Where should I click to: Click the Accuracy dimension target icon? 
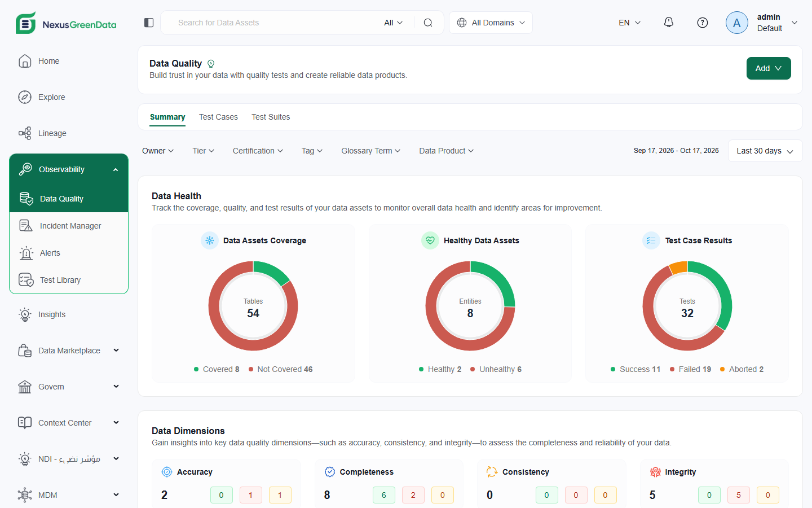click(x=167, y=472)
